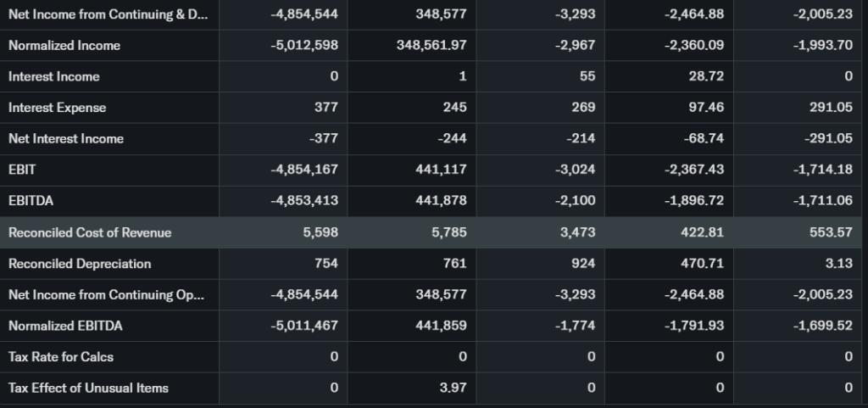The width and height of the screenshot is (868, 408).
Task: Select the Interest Income row label
Action: pos(53,76)
